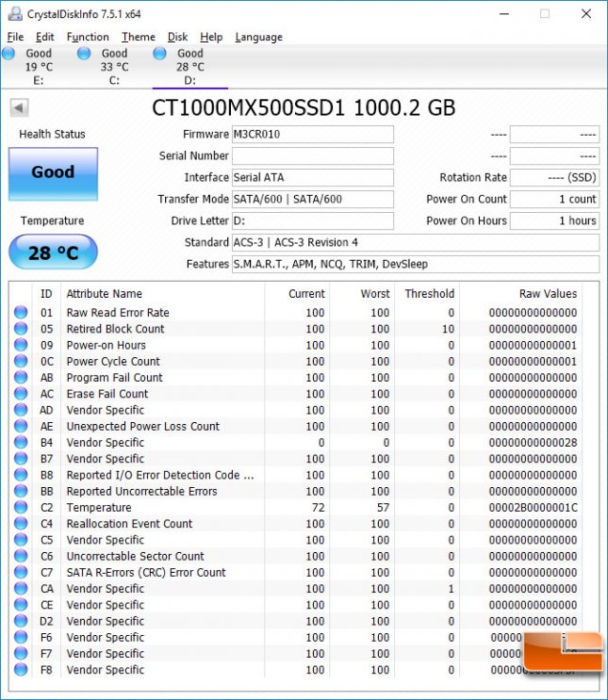Click status orb for Reallocation Event Count

(21, 523)
